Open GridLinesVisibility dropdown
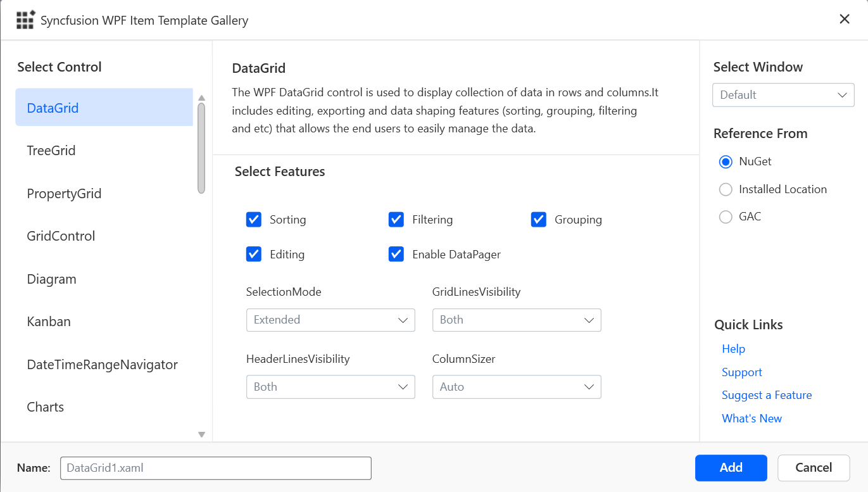Screen dimensions: 868x492 [517, 320]
